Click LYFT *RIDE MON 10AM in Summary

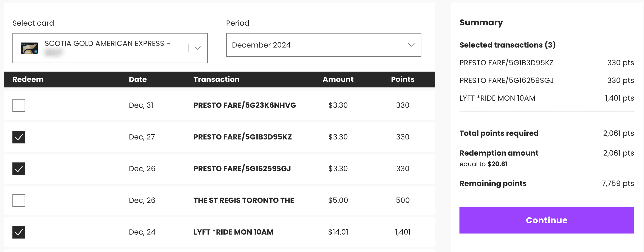[497, 98]
